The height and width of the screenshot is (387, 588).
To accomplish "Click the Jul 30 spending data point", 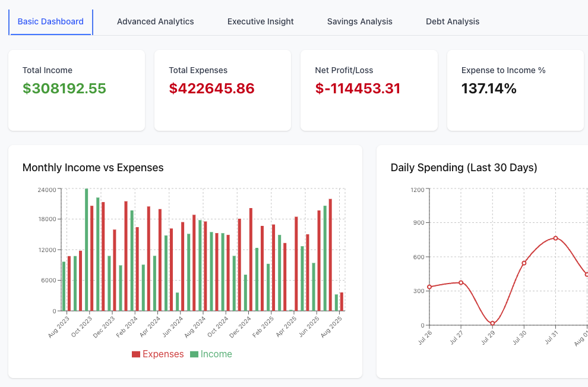I will (x=523, y=262).
